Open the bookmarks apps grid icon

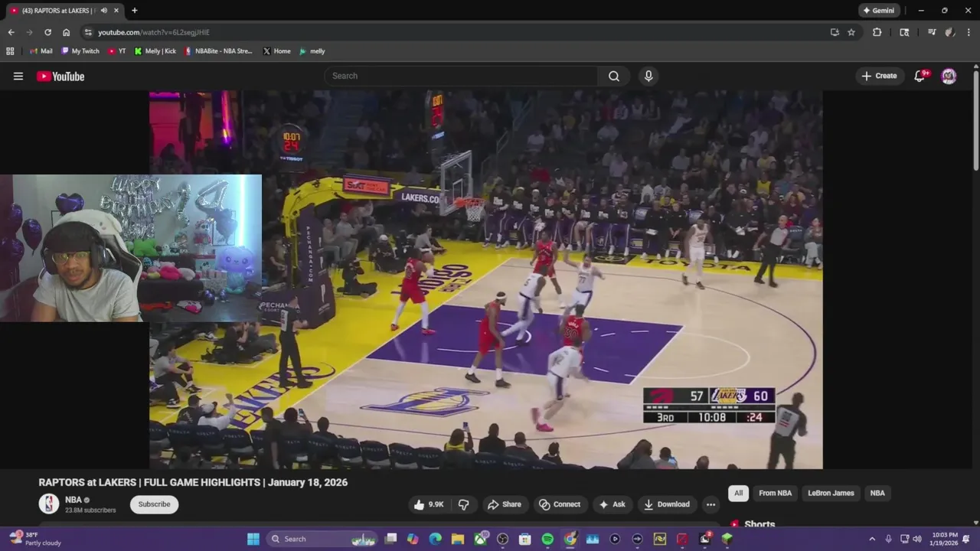click(x=10, y=51)
